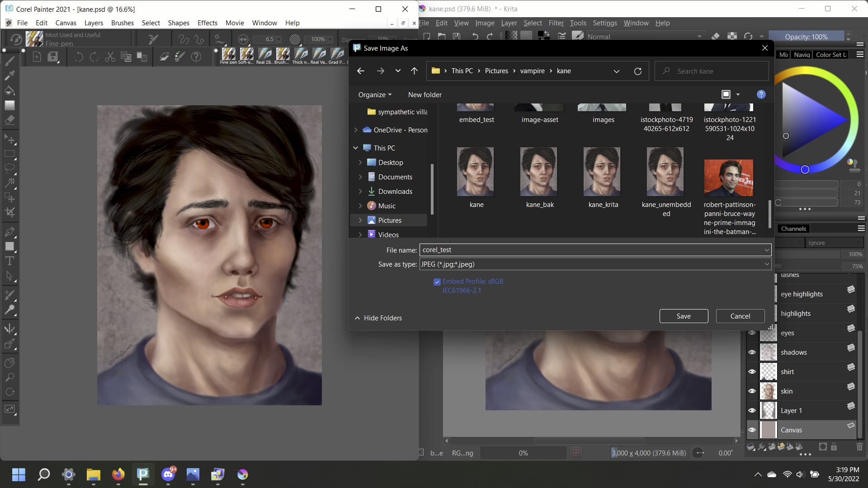Expand the Documents tree item
This screenshot has height=488, width=868.
[360, 177]
